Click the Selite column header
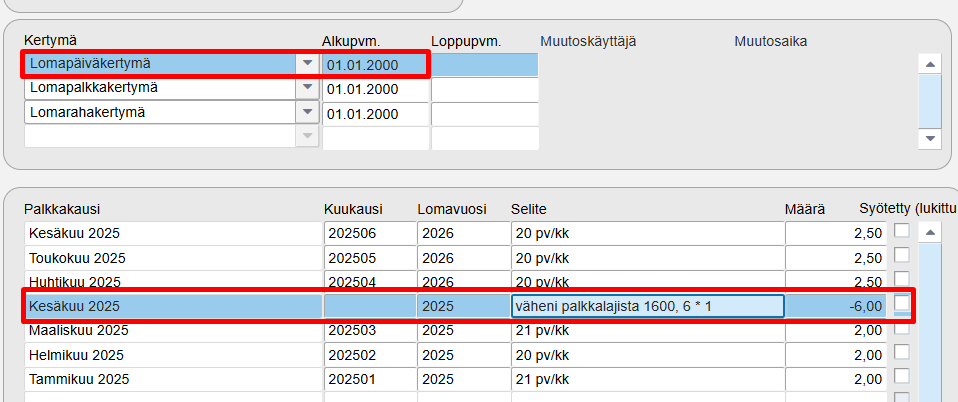The width and height of the screenshot is (958, 402). click(528, 210)
